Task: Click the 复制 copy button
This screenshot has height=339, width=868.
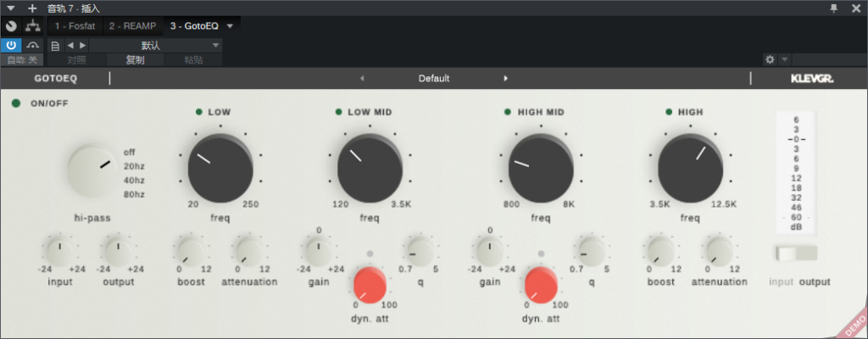Action: [135, 60]
